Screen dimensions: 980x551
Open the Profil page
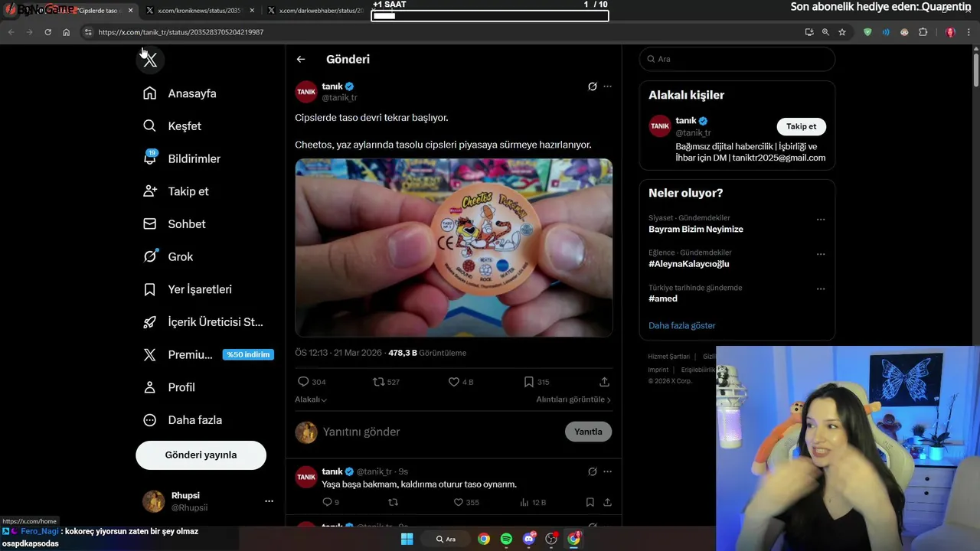[169, 387]
